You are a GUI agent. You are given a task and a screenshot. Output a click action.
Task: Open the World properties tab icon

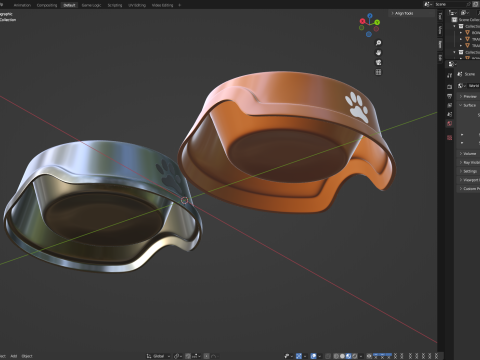click(x=450, y=123)
